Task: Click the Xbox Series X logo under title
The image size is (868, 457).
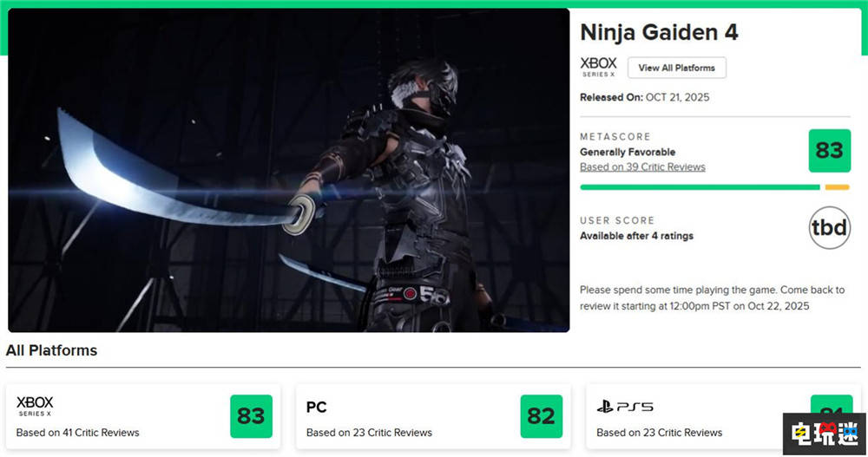Action: 598,67
